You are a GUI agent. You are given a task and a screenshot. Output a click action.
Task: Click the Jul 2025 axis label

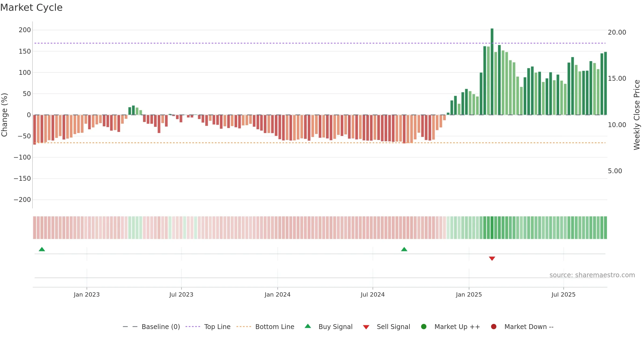(563, 295)
